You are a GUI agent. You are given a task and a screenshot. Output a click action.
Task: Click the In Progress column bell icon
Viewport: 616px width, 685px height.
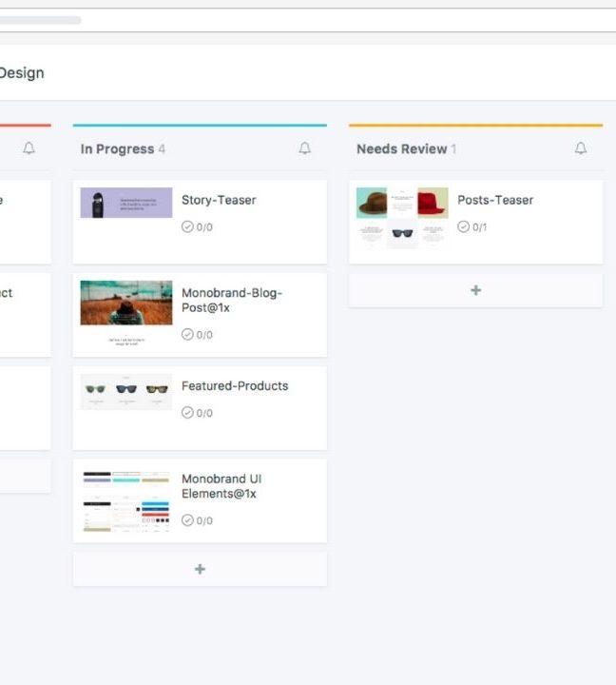[x=305, y=148]
